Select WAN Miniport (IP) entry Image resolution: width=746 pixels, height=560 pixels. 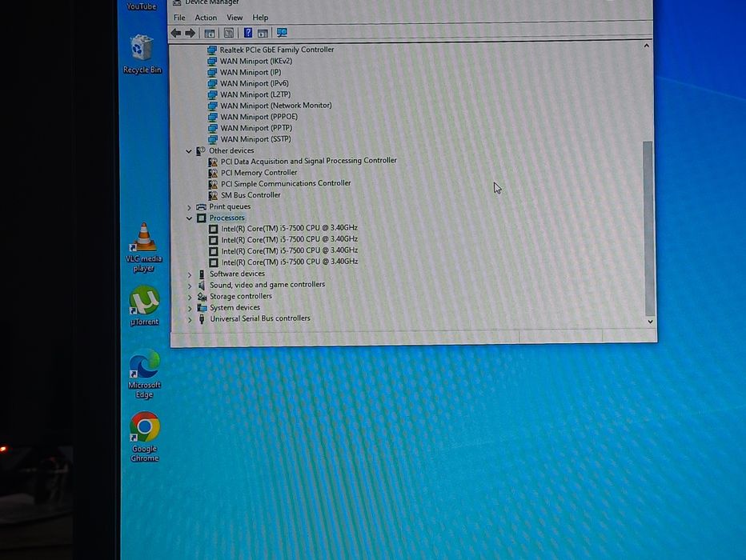[x=251, y=72]
